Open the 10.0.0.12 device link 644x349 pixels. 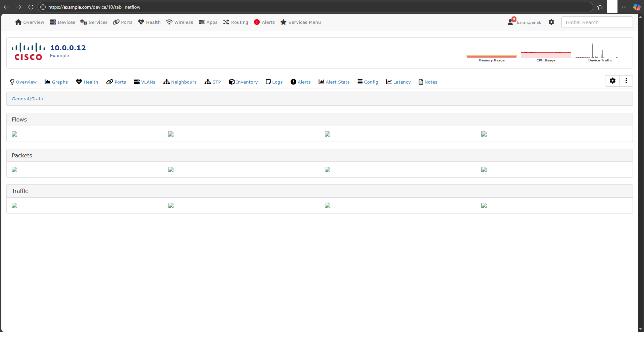(x=68, y=48)
